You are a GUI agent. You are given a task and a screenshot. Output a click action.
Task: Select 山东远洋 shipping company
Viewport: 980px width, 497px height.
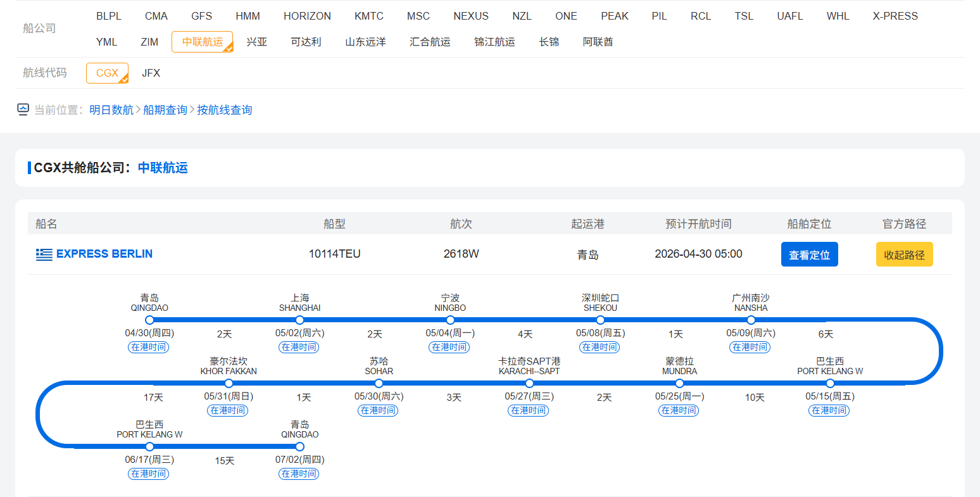point(365,42)
